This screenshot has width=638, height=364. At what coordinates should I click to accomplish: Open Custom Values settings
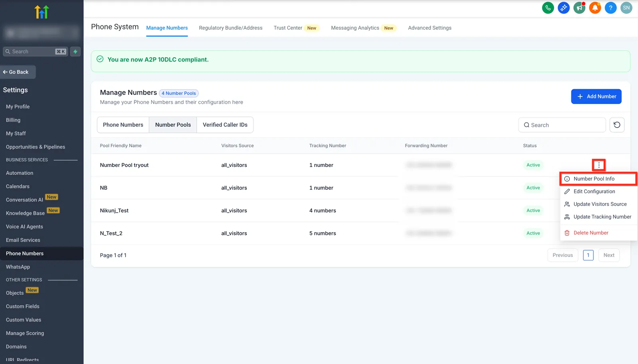[24, 320]
